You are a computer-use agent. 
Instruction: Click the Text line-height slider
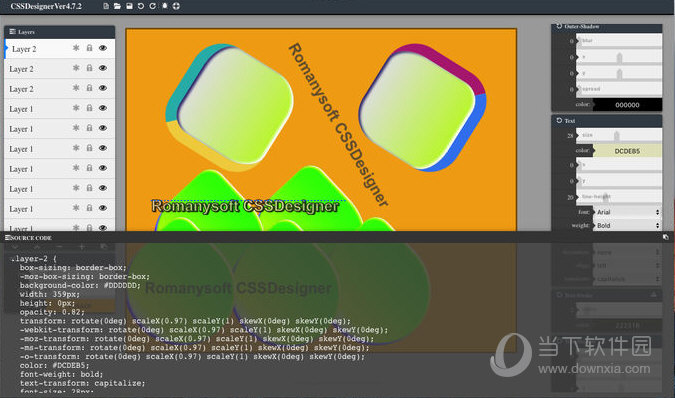tap(619, 197)
